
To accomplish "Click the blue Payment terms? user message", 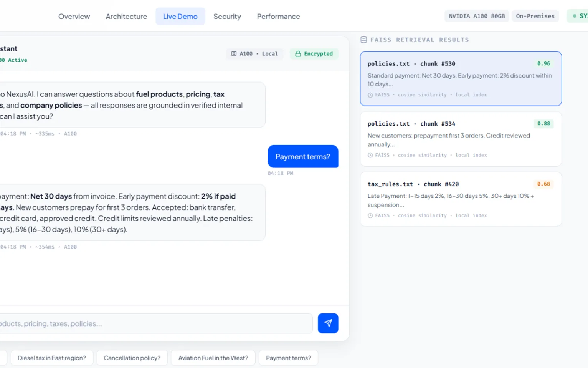I will click(x=303, y=156).
